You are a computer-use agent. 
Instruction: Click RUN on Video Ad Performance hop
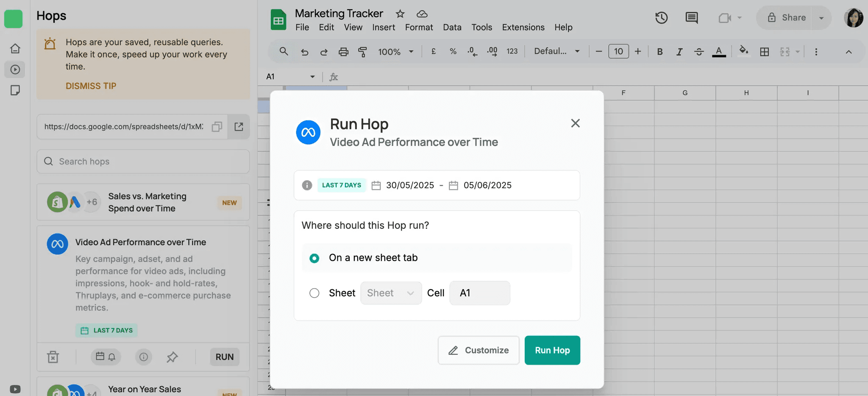click(225, 357)
